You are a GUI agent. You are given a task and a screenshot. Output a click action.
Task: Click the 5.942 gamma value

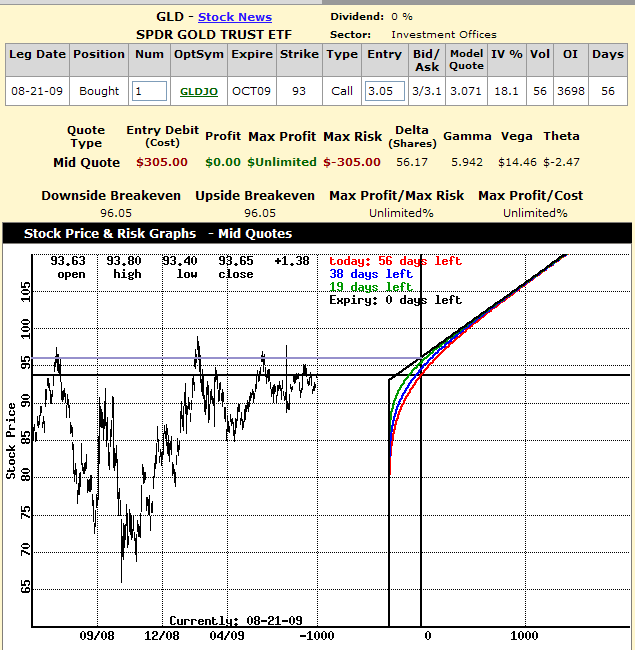pyautogui.click(x=467, y=162)
